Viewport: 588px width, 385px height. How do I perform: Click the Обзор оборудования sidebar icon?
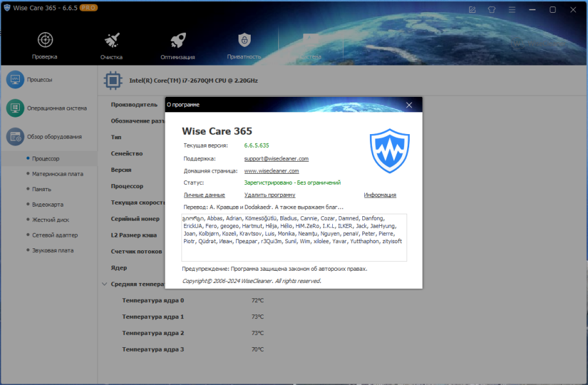(15, 137)
